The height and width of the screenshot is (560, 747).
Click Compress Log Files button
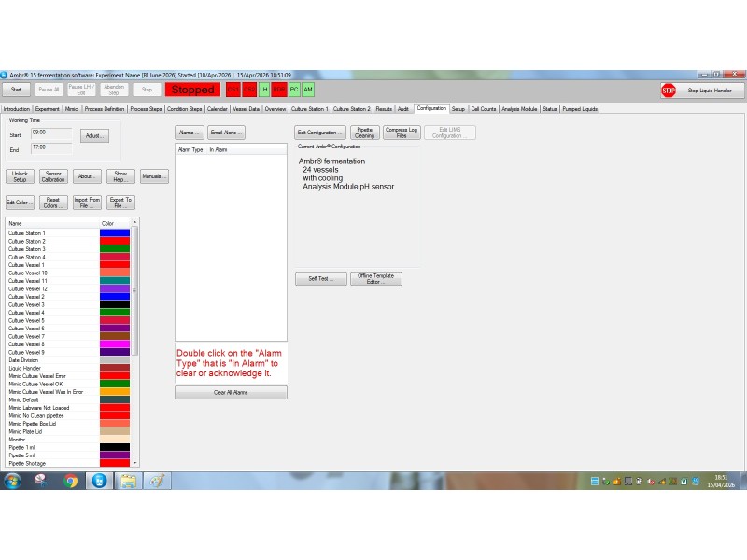(x=402, y=133)
